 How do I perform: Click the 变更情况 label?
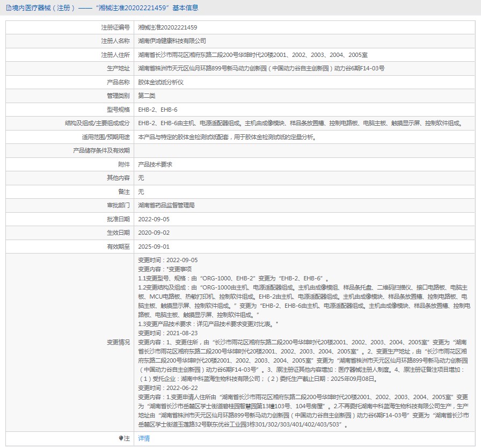118,342
